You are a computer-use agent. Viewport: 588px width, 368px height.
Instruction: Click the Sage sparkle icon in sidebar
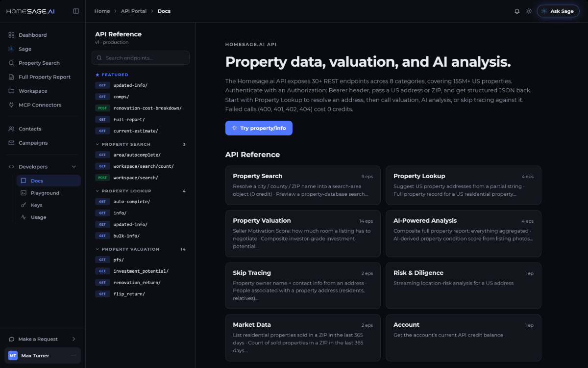coord(11,49)
